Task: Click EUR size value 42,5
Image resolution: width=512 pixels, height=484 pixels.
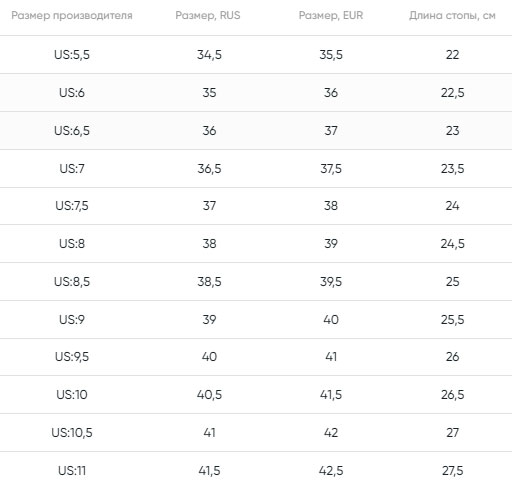Action: [x=331, y=471]
